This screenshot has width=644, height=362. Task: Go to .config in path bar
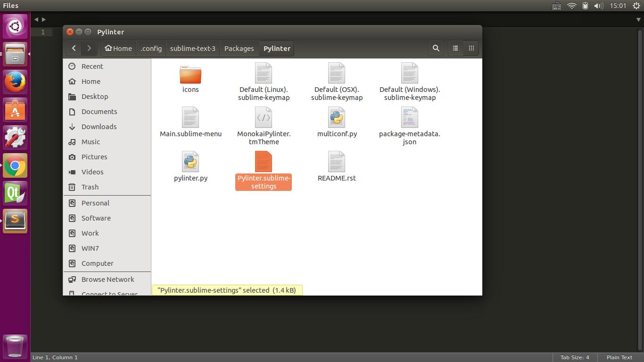coord(151,48)
